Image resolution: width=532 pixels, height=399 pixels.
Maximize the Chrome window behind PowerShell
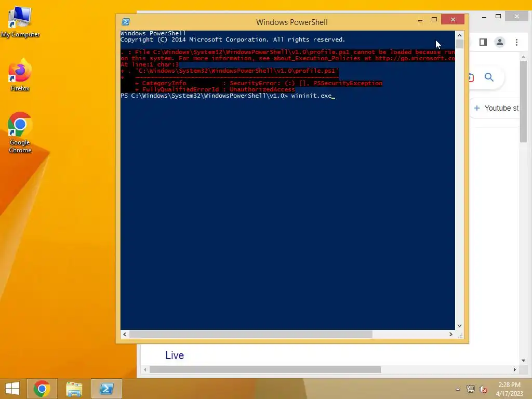[498, 16]
